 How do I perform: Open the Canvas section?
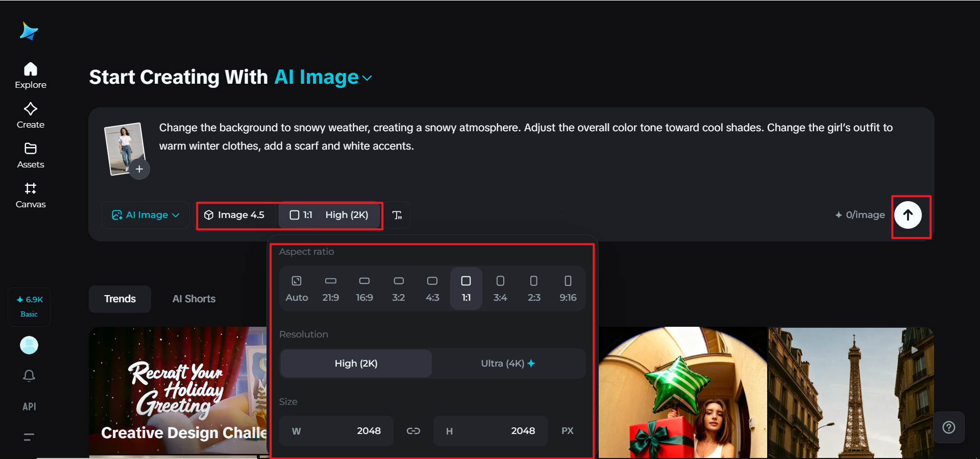point(31,195)
